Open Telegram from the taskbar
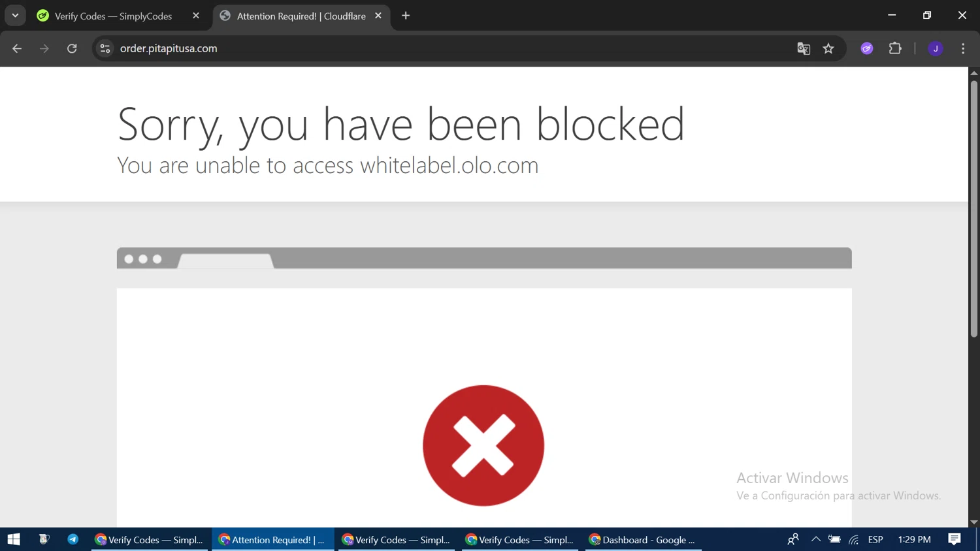This screenshot has height=551, width=980. click(73, 539)
